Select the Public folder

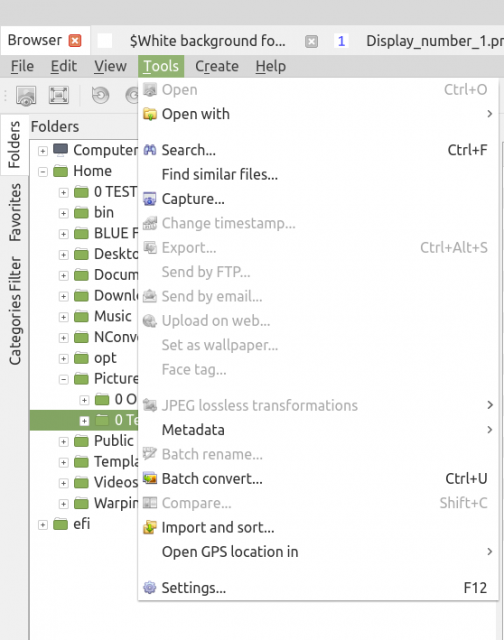pyautogui.click(x=113, y=441)
